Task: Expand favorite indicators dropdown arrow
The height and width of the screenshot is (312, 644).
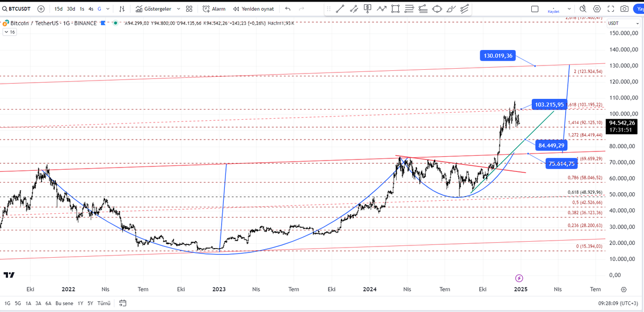Action: pyautogui.click(x=178, y=9)
